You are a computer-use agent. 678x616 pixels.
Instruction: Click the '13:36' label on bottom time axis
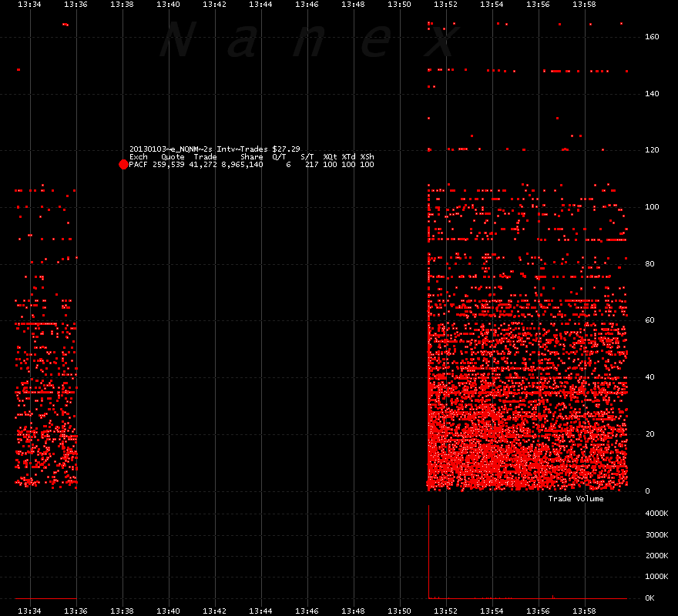click(x=76, y=611)
